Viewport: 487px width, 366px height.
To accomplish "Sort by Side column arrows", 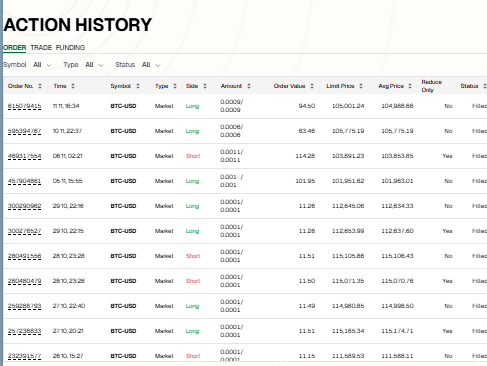I will (205, 86).
